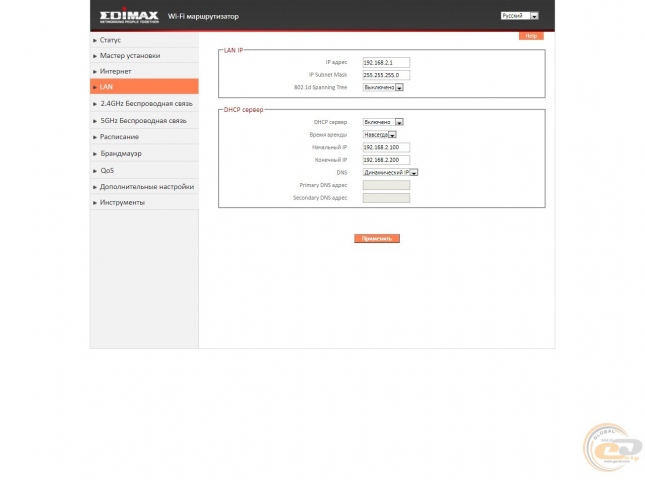Click the Help button
This screenshot has width=645, height=480.
pos(531,36)
